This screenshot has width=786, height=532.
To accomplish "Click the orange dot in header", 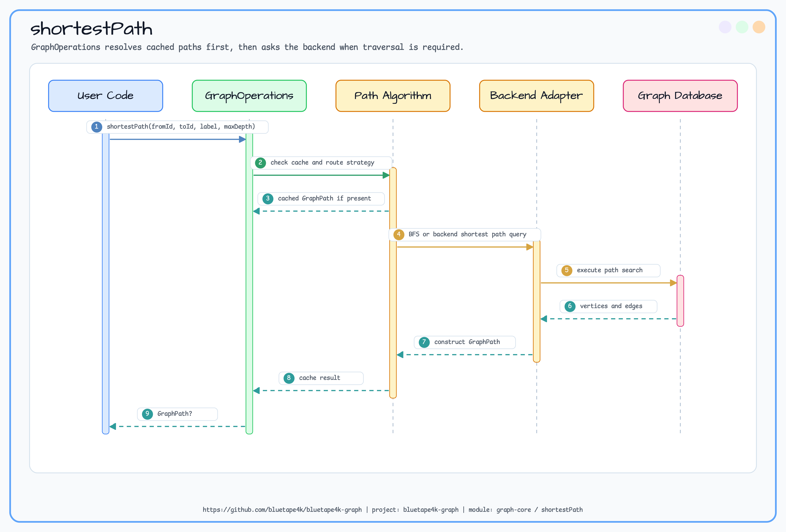I will point(759,27).
